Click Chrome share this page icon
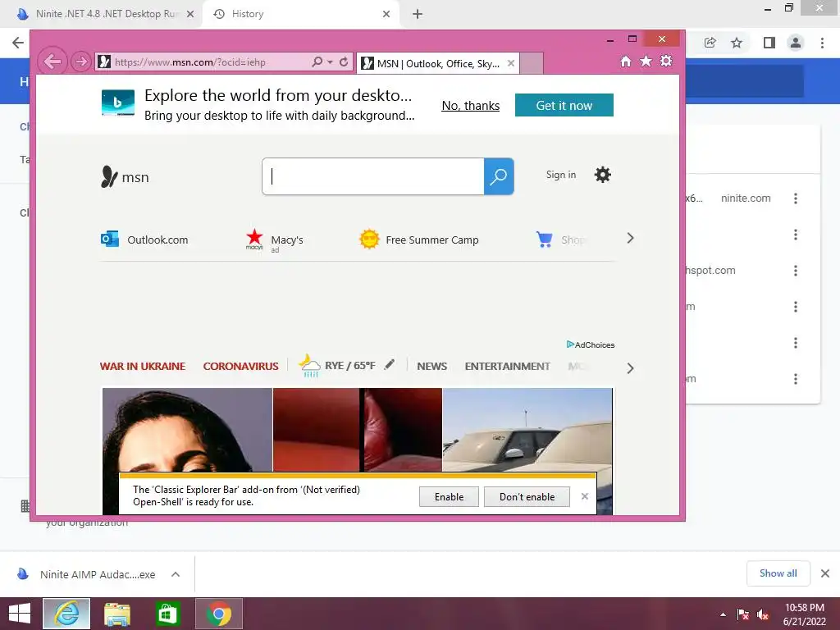The image size is (840, 630). tap(710, 43)
